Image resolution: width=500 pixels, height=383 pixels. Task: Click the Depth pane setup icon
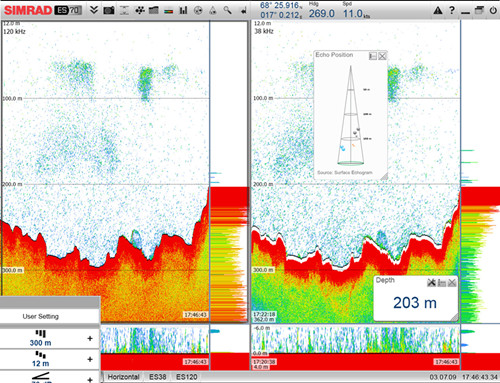(442, 283)
